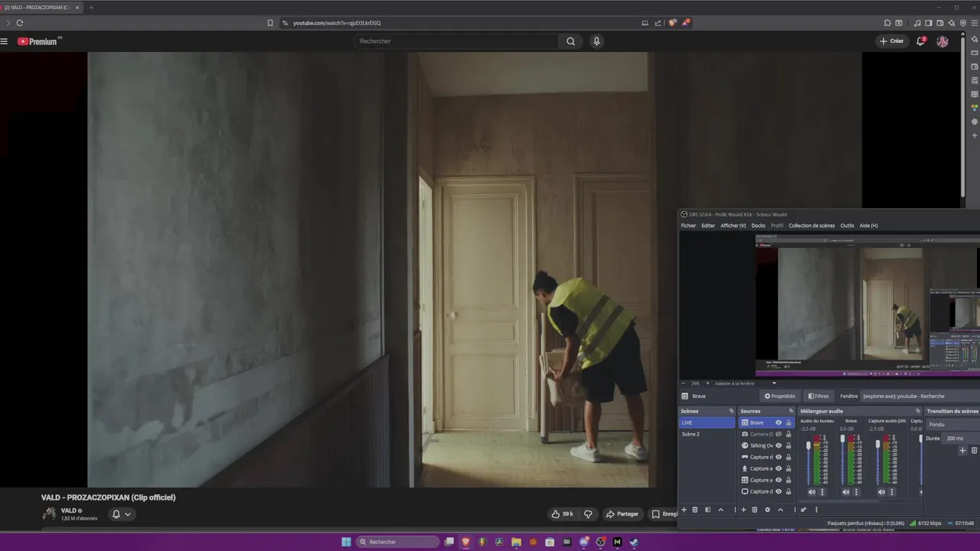Viewport: 980px width, 551px height.
Task: Open the VALD channel name link
Action: coord(69,510)
